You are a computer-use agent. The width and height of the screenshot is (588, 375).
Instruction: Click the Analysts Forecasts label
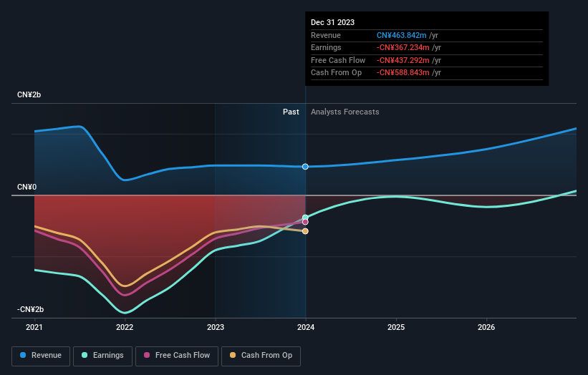[345, 112]
